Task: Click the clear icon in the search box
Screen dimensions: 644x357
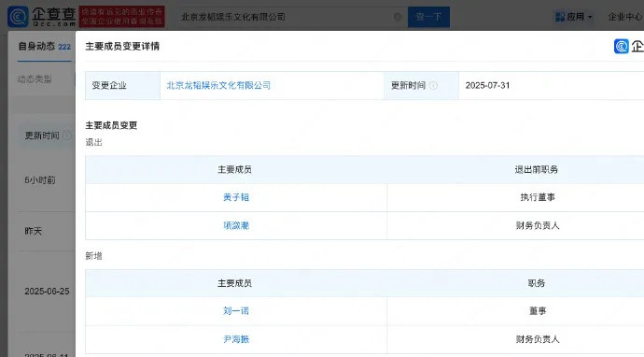Action: pyautogui.click(x=398, y=17)
